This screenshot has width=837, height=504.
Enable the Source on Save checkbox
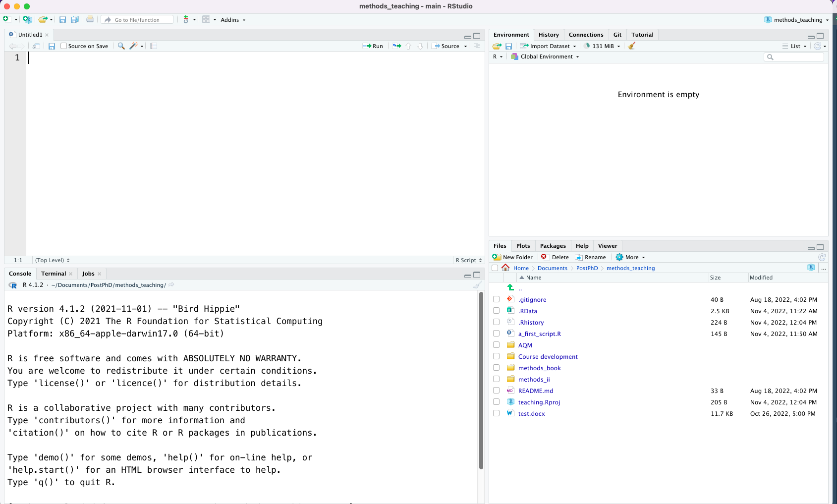(63, 46)
